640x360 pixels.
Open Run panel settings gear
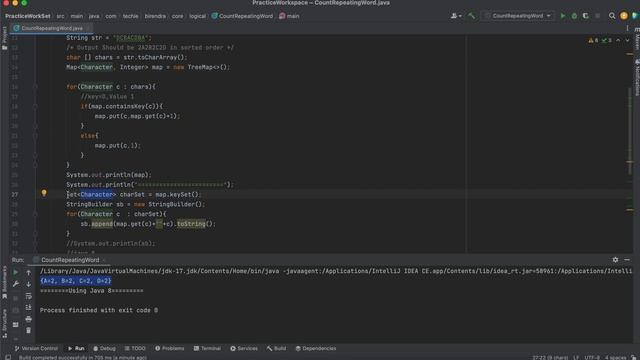615,260
